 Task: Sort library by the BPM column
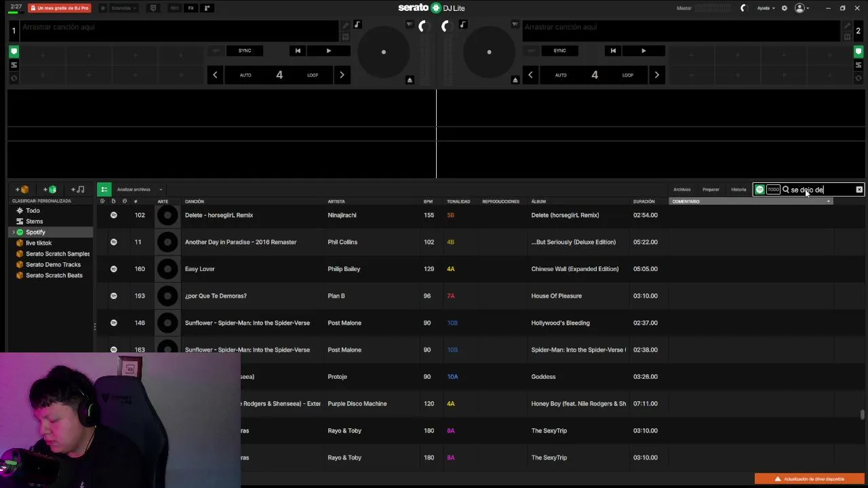[x=428, y=201]
